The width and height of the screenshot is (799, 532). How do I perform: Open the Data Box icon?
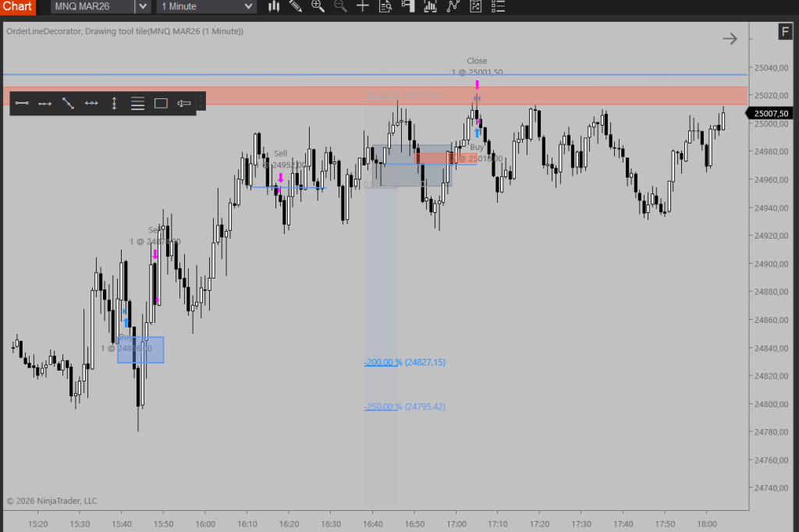tap(385, 6)
